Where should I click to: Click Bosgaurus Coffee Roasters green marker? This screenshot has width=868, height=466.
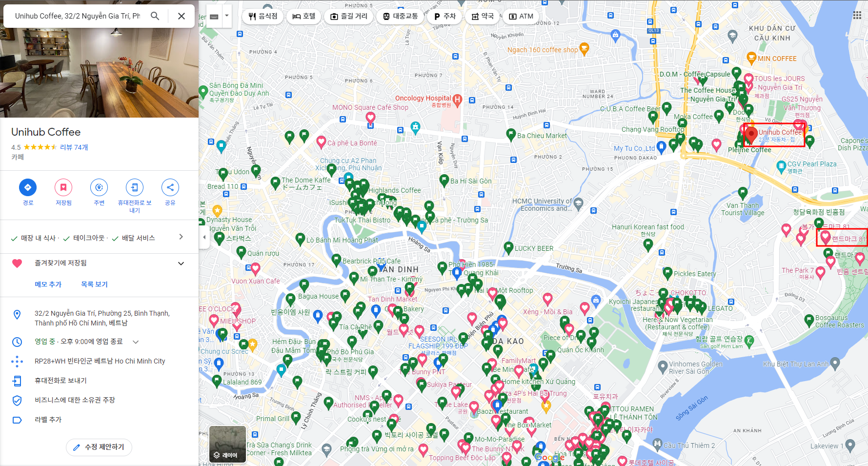click(x=809, y=320)
